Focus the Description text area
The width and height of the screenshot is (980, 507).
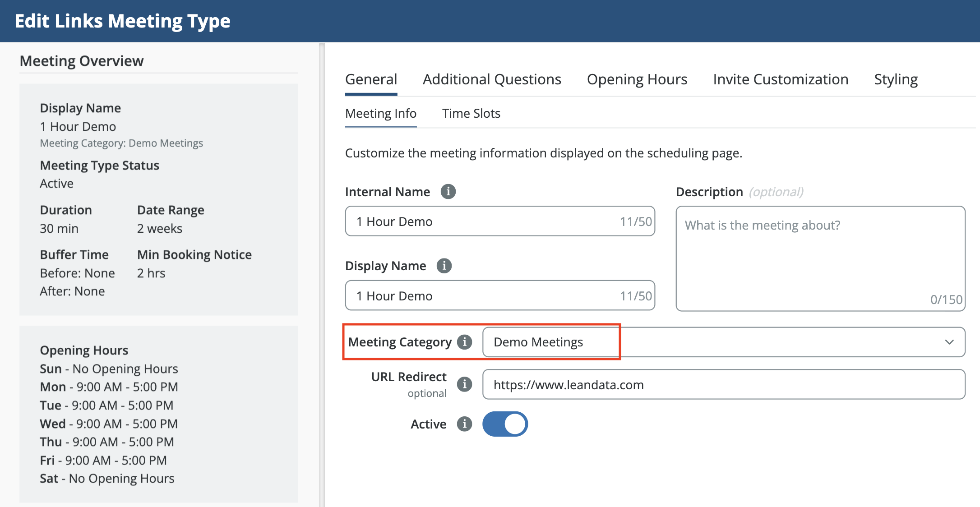click(820, 258)
